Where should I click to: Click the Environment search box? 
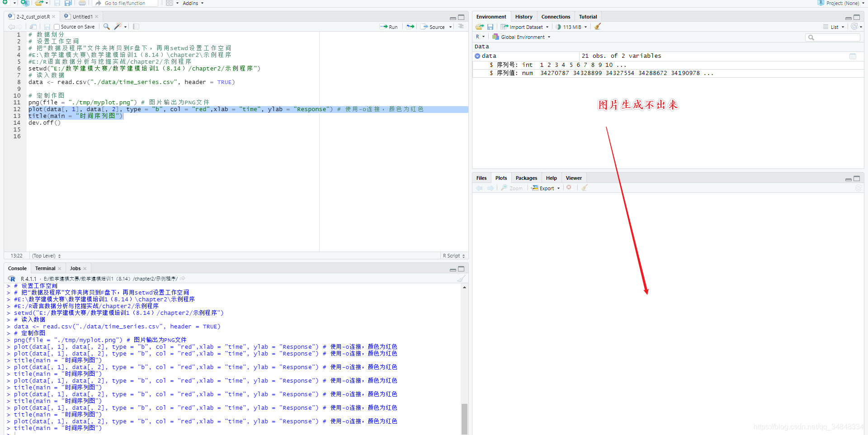pyautogui.click(x=833, y=37)
